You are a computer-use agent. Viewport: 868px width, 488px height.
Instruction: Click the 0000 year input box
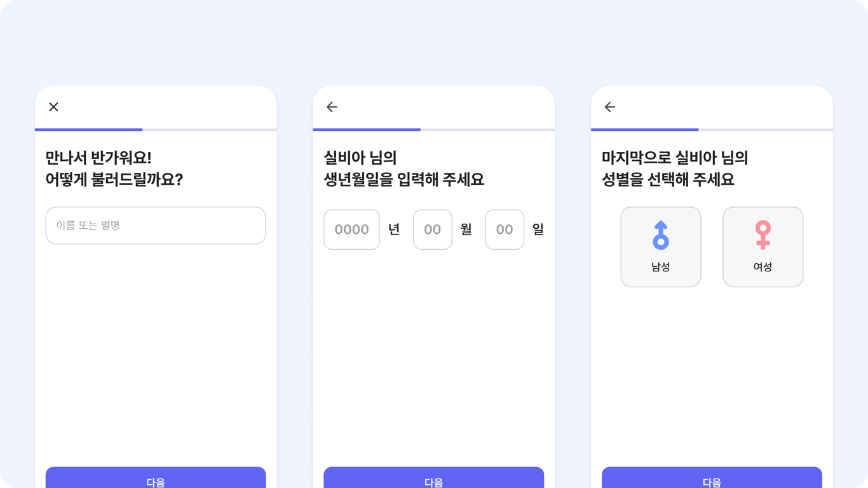(352, 229)
